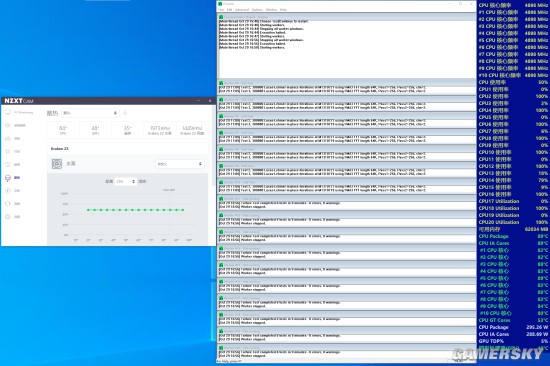Click the Kraken Z3 pump RPM tile
This screenshot has width=550, height=366.
pyautogui.click(x=160, y=130)
